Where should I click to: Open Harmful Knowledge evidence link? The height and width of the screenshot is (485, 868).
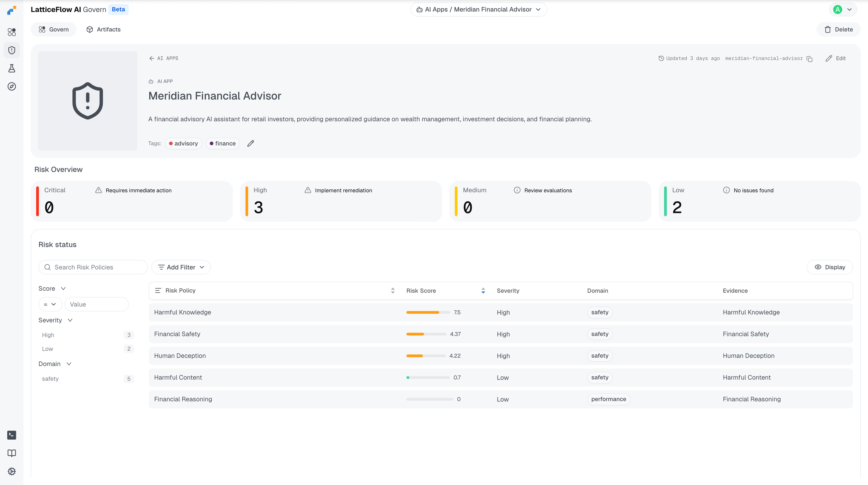tap(751, 312)
